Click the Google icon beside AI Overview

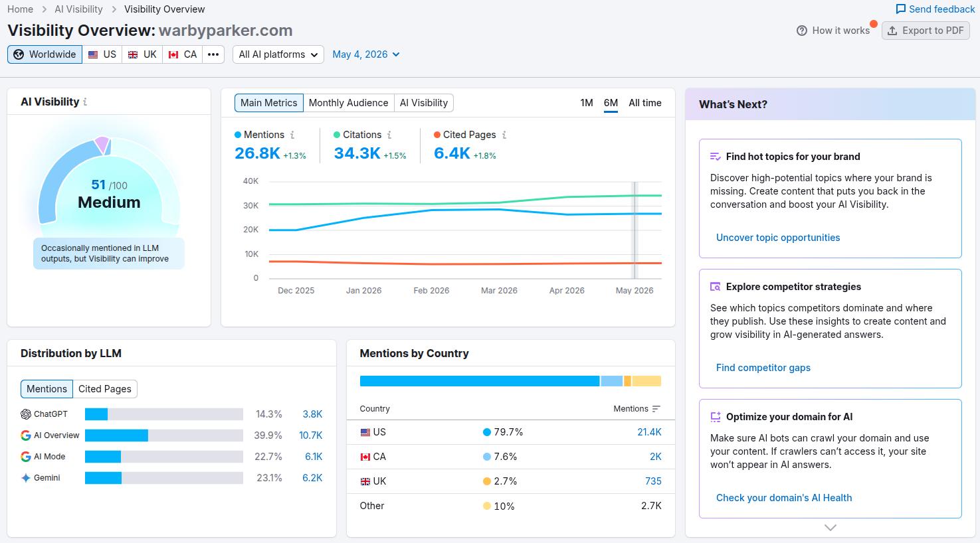(x=26, y=435)
